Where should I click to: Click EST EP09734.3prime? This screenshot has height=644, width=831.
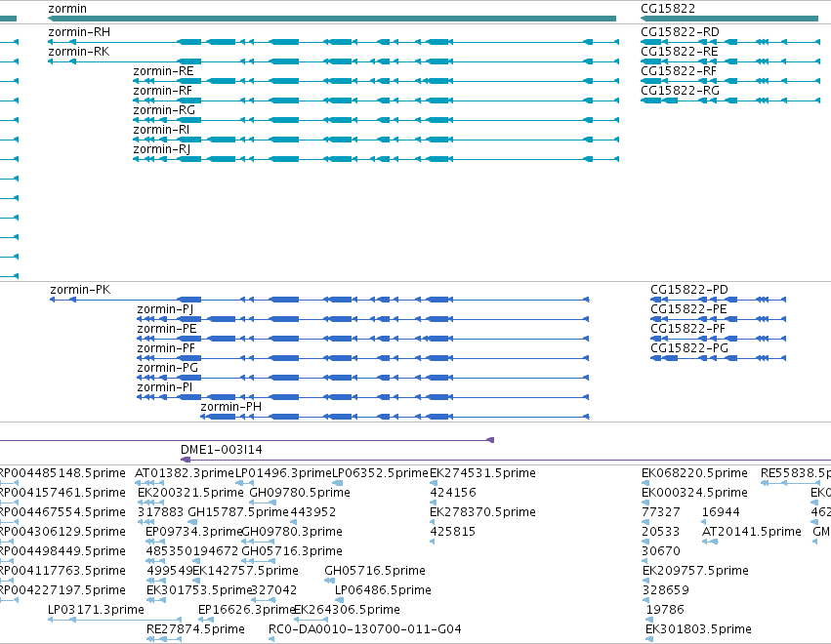[x=194, y=532]
